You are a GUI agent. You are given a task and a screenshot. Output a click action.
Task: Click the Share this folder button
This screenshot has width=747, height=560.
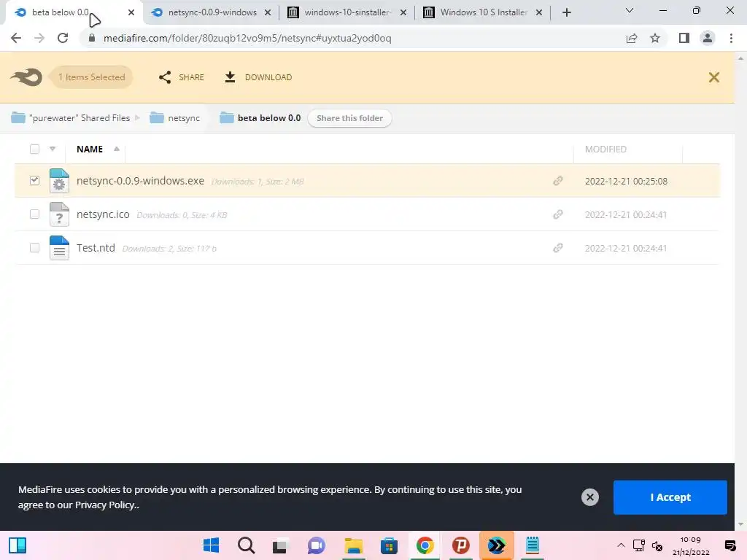coord(349,118)
